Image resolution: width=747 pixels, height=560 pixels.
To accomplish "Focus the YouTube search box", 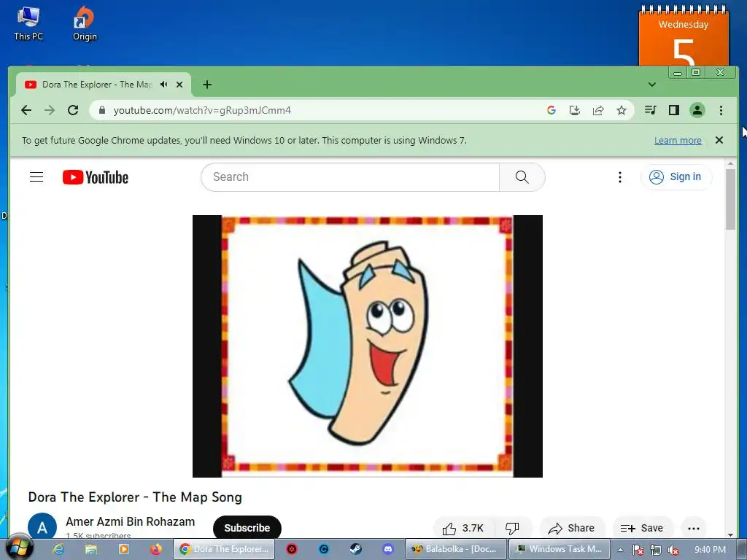I will [350, 177].
